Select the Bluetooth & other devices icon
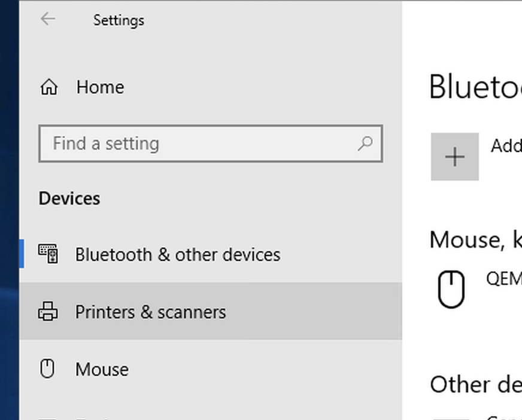Image resolution: width=522 pixels, height=420 pixels. [48, 254]
